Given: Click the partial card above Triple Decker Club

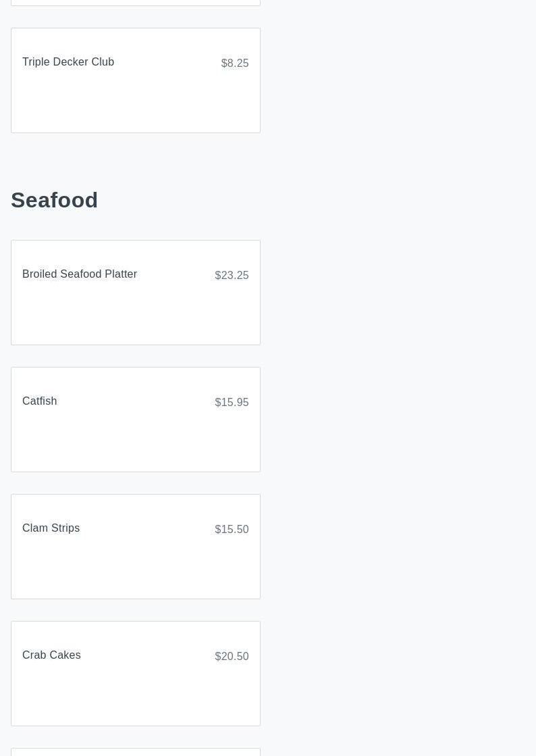Looking at the screenshot, I should pyautogui.click(x=135, y=2).
